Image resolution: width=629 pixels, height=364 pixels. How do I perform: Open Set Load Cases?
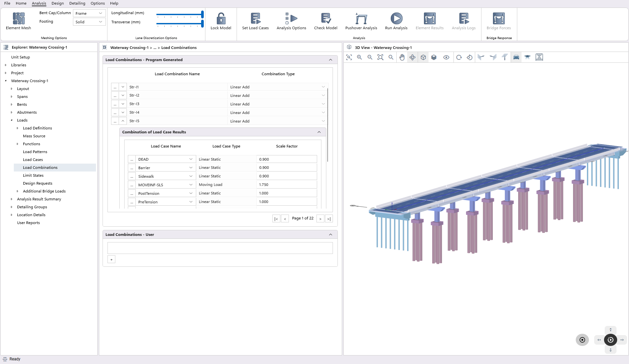(x=255, y=19)
